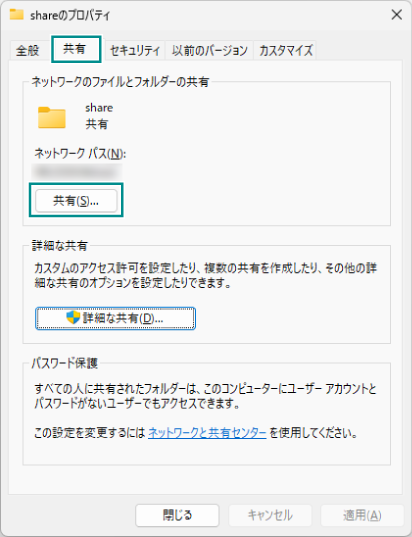Screen dimensions: 412x537
Task: Click the UAC shield icon on 詳細な共有 button
Action: point(73,318)
